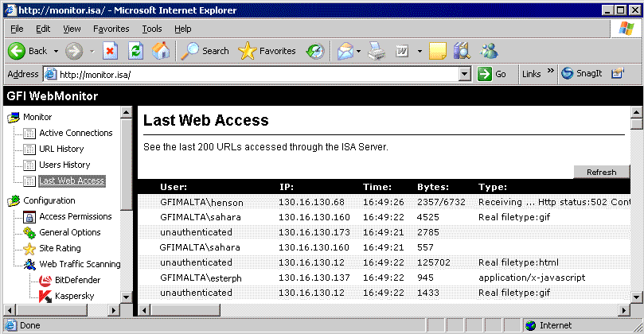Screen dimensions: 644x334
Task: Click sidebar vertical scroll down arrow
Action: [126, 297]
